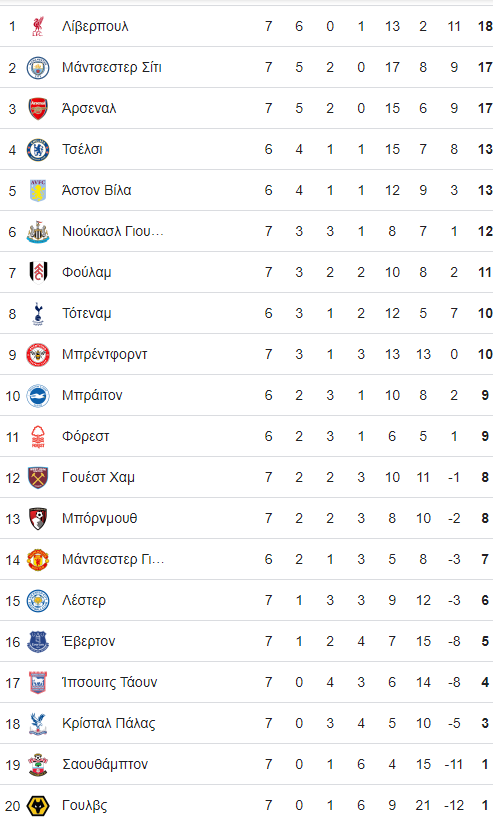Select the Λέστερ row at position 15
493x827 pixels.
click(246, 601)
